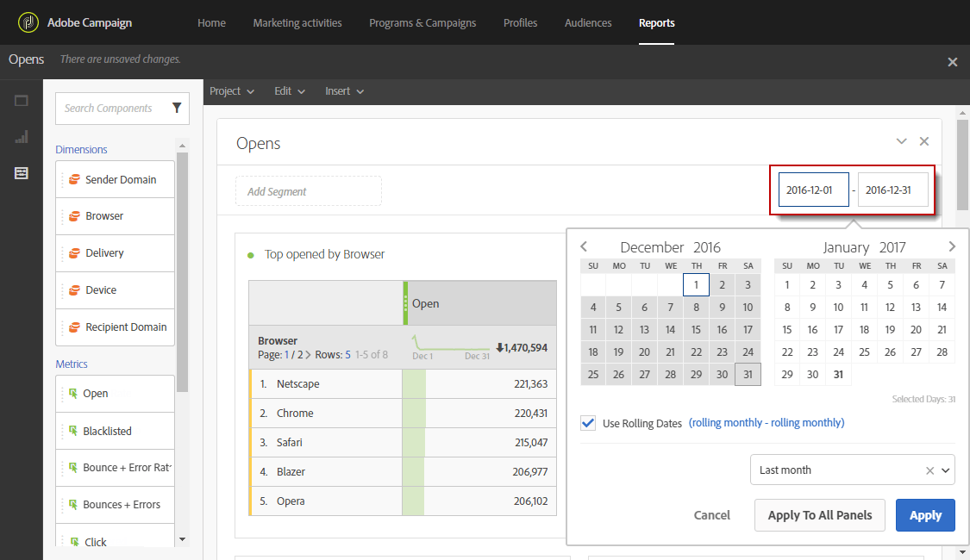Open the chart visualizations icon in sidebar
970x560 pixels.
click(21, 137)
